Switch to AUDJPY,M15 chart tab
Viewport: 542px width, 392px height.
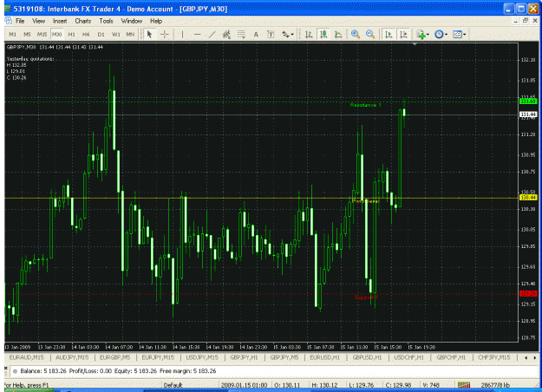[72, 357]
